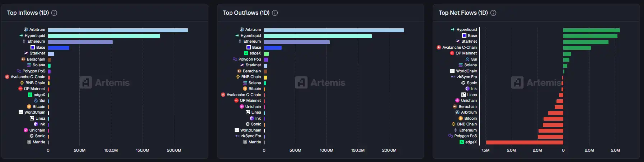Viewport: 644px width, 162px height.
Task: Click the Starknet green bar in Top Net Flows
Action: 586,42
